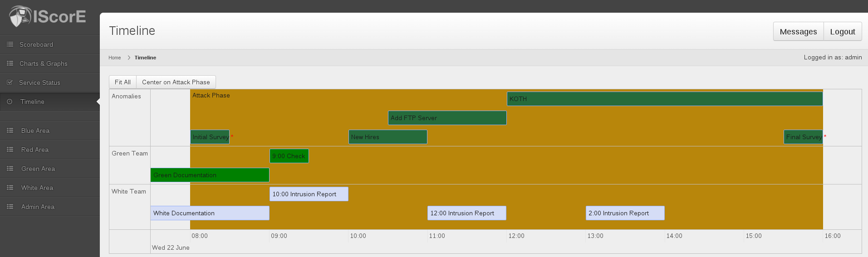This screenshot has height=257, width=868.
Task: Click the Timeline page heading
Action: pyautogui.click(x=132, y=30)
